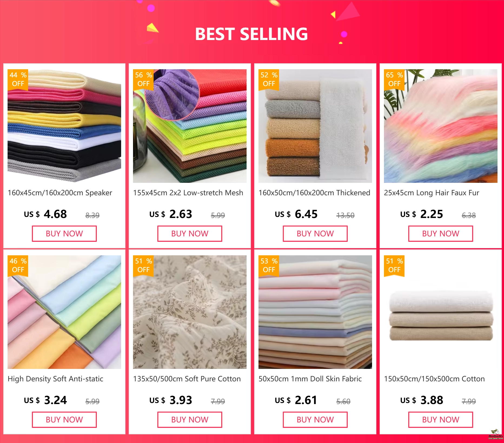Viewport: 504px width, 443px height.
Task: Click the HoGaKi logo in the bottom corner
Action: [495, 434]
